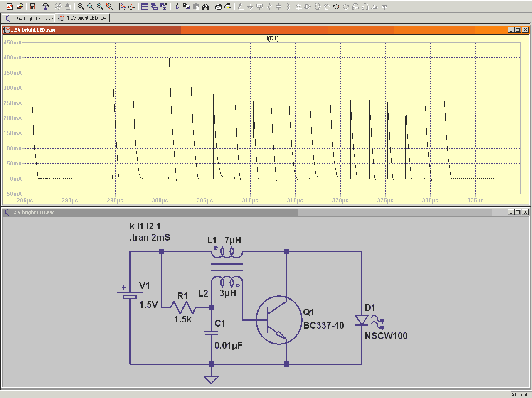
Task: Open a file using the folder icon
Action: [20, 7]
